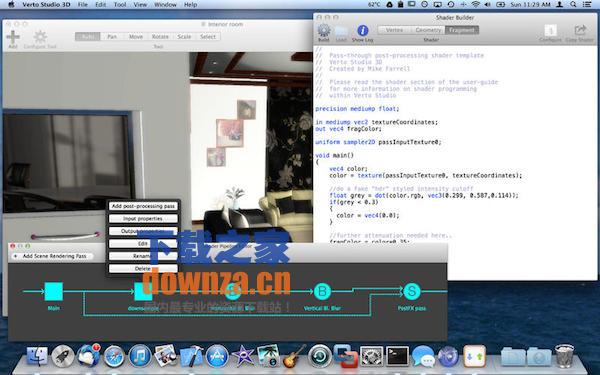Viewport: 600px width, 375px height.
Task: Click the shader code line 'void main()'
Action: click(x=334, y=155)
